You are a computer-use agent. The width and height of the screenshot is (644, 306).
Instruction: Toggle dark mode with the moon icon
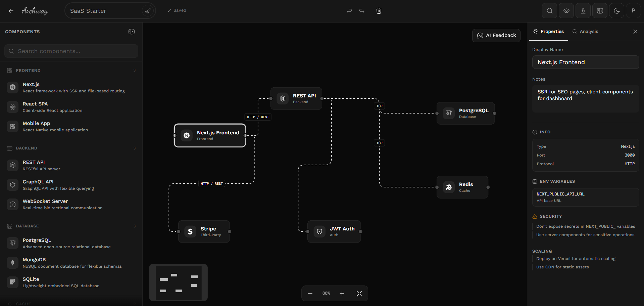pos(616,10)
